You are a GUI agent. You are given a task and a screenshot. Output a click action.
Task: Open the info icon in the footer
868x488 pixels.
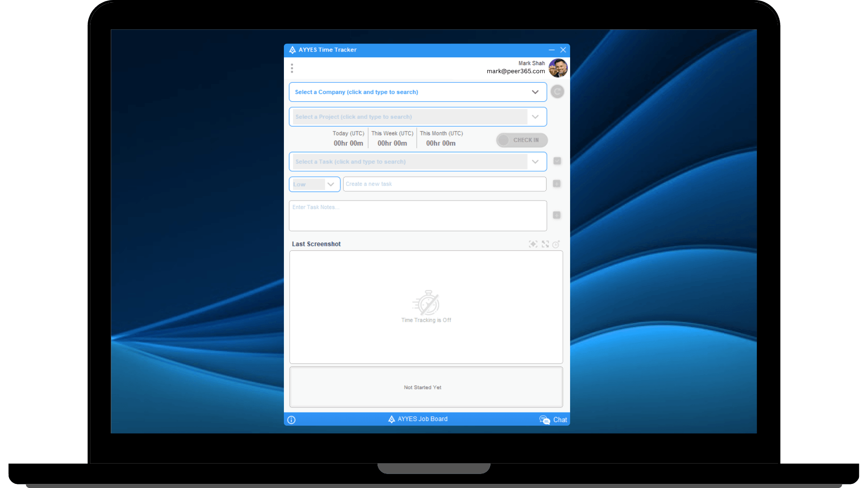(292, 420)
